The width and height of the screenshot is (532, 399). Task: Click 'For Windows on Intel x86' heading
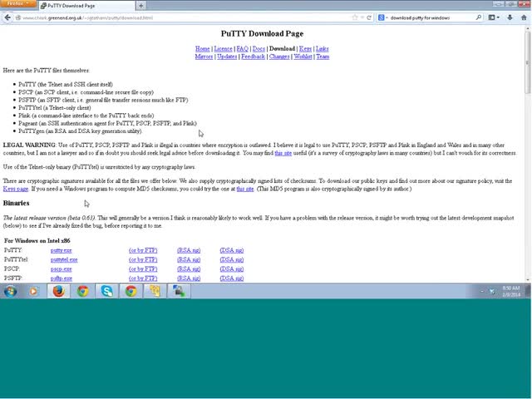pyautogui.click(x=37, y=241)
